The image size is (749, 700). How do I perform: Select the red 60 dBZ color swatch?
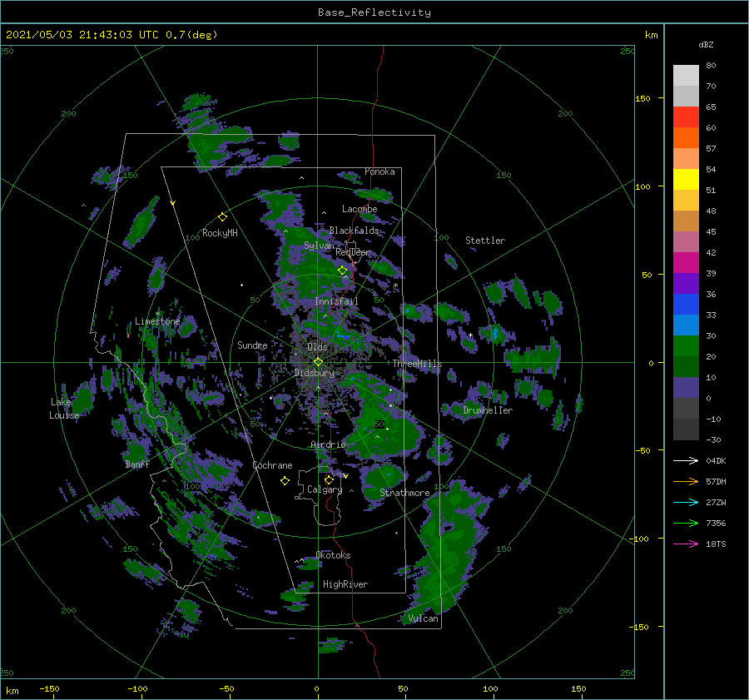[686, 117]
